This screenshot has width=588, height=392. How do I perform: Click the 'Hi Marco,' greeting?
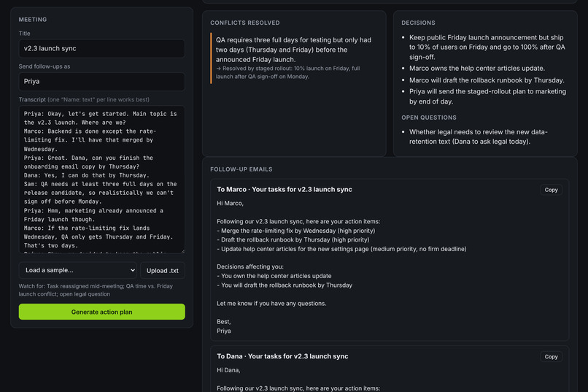click(230, 204)
